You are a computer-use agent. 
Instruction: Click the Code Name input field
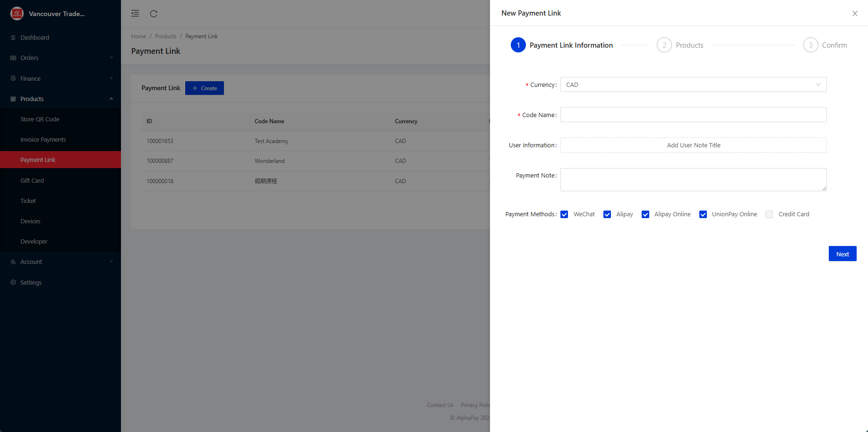click(693, 115)
